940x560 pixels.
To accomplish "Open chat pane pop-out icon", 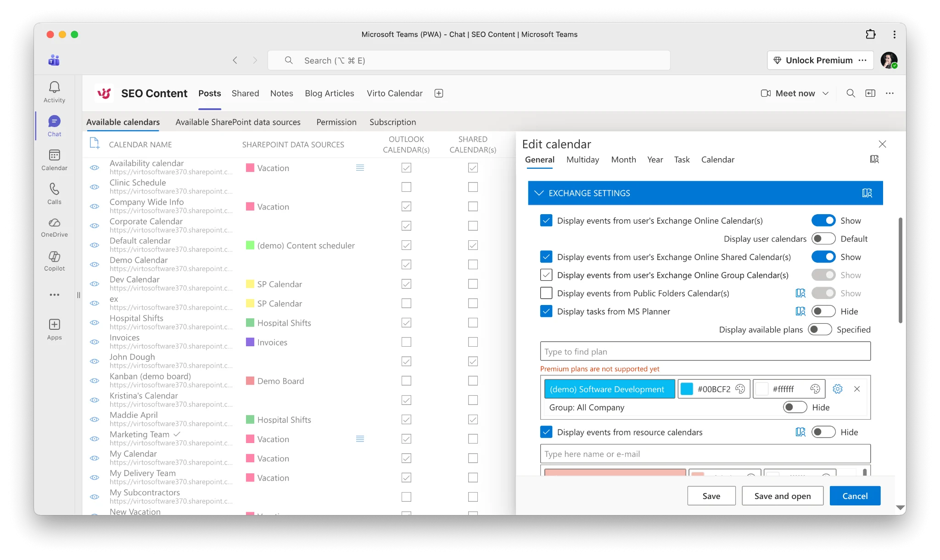I will (x=870, y=93).
